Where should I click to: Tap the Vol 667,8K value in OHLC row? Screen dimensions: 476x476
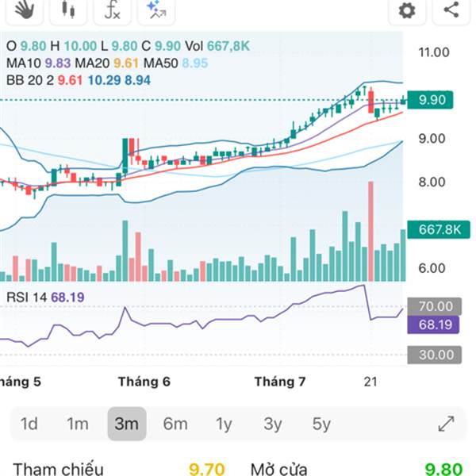(x=217, y=46)
